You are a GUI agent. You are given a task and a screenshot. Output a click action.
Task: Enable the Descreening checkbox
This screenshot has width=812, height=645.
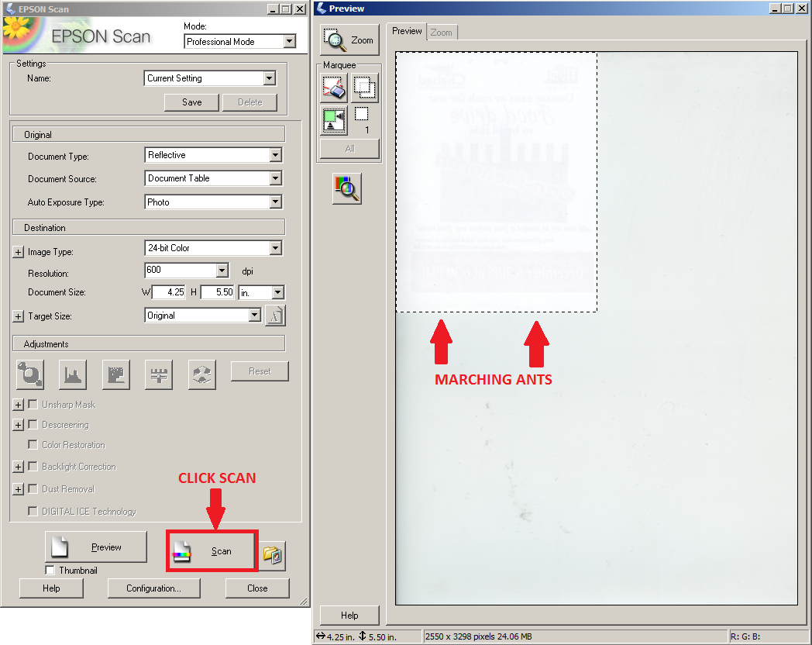[33, 424]
